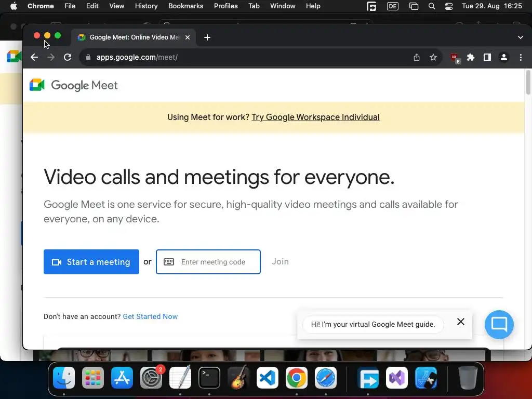Image resolution: width=532 pixels, height=399 pixels.
Task: Bookmark this page with the star icon
Action: (433, 57)
